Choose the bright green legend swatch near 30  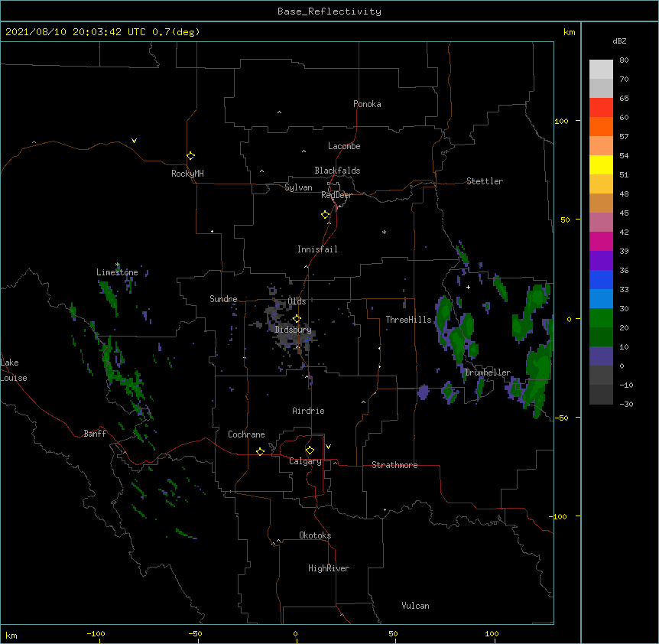tap(601, 318)
